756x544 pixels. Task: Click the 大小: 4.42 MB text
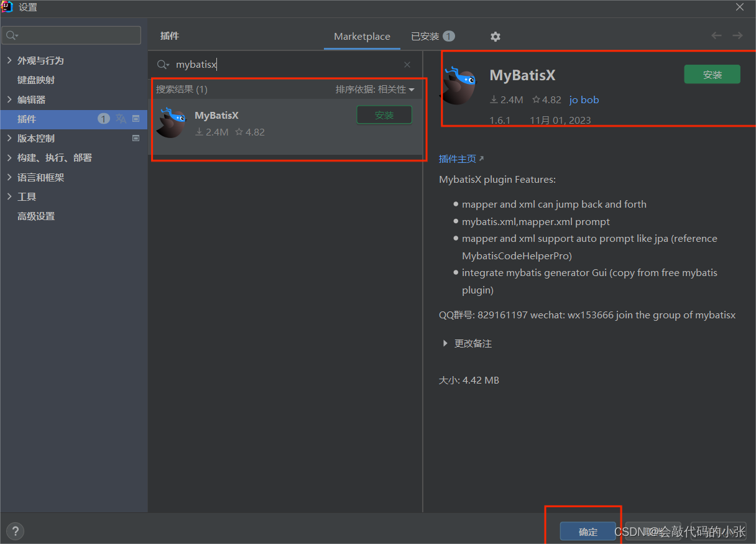(x=469, y=380)
